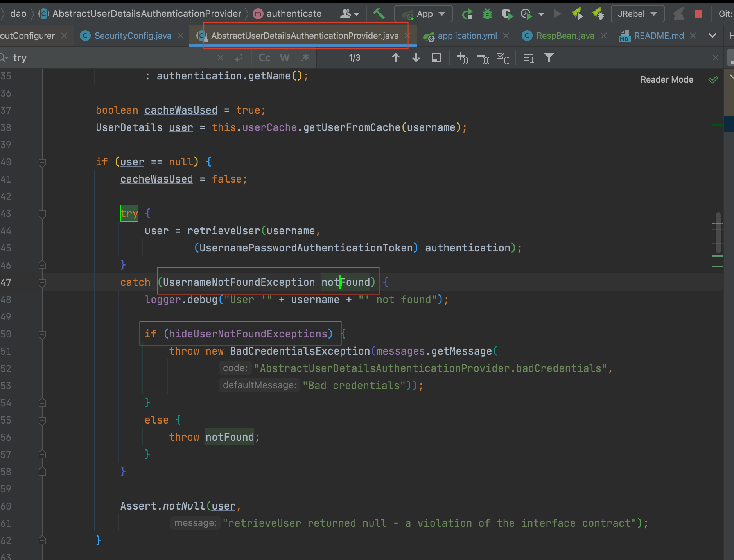This screenshot has width=734, height=560.
Task: Enable the Regex search option
Action: [x=305, y=58]
